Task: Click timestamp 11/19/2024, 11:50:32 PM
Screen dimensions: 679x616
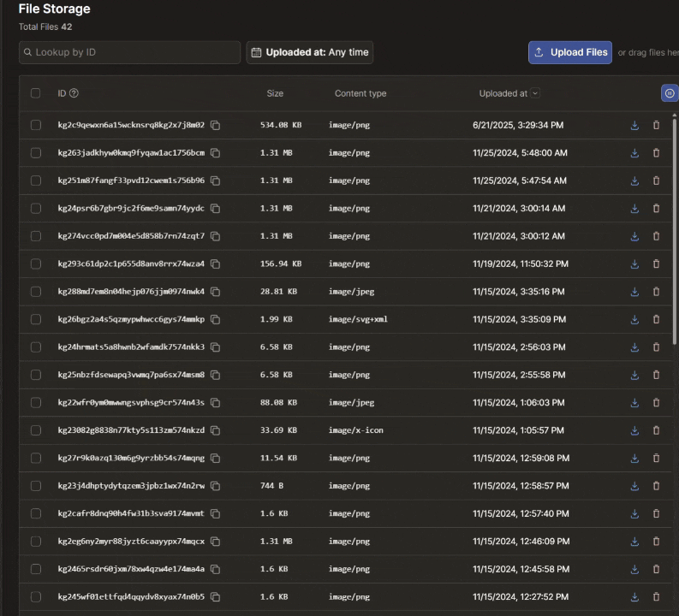Action: coord(521,264)
